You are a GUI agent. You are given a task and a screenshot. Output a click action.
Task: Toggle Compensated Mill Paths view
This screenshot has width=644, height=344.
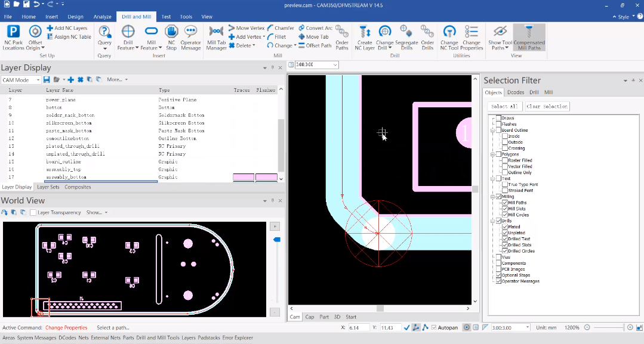529,38
